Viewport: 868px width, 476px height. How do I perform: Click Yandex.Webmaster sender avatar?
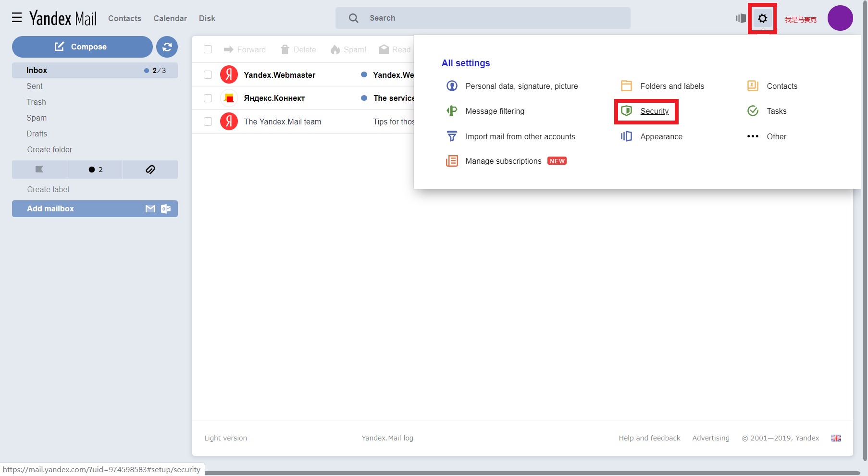point(229,74)
